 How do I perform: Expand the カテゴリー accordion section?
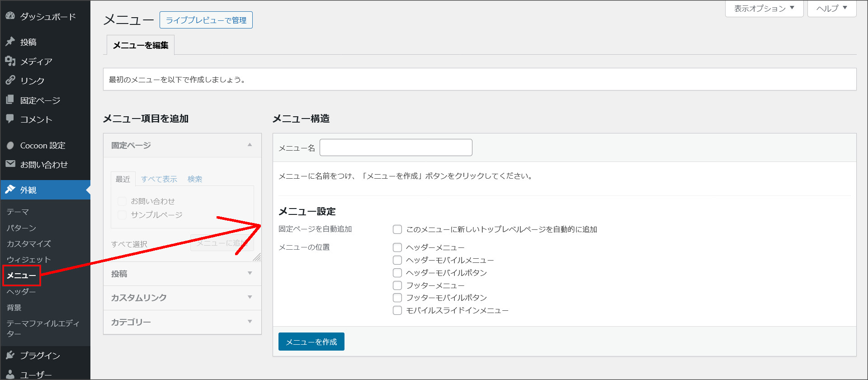[182, 322]
